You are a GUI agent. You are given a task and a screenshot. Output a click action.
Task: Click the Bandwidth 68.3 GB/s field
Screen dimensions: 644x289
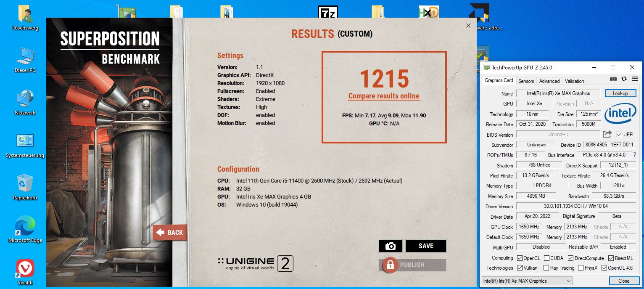pos(614,196)
